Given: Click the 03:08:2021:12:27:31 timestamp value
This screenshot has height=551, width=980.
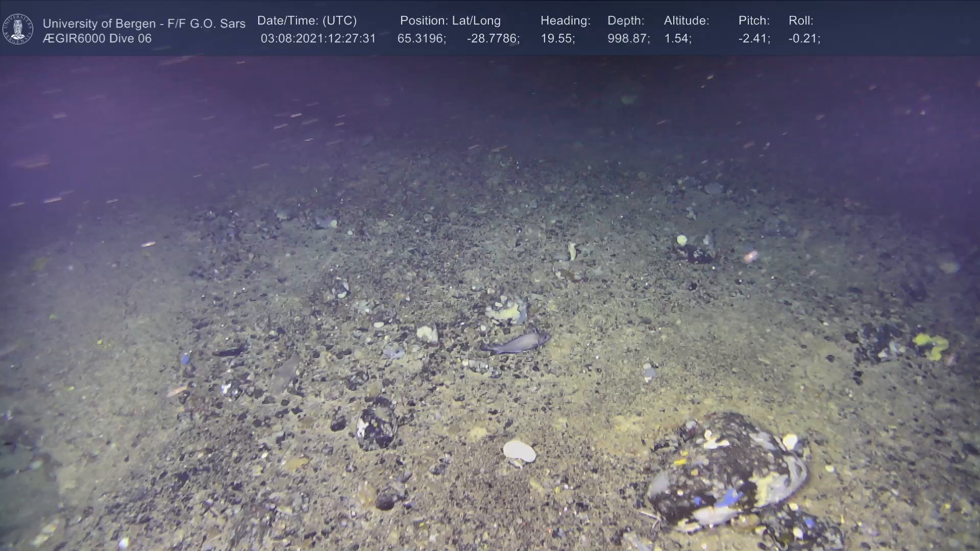Looking at the screenshot, I should [x=318, y=39].
